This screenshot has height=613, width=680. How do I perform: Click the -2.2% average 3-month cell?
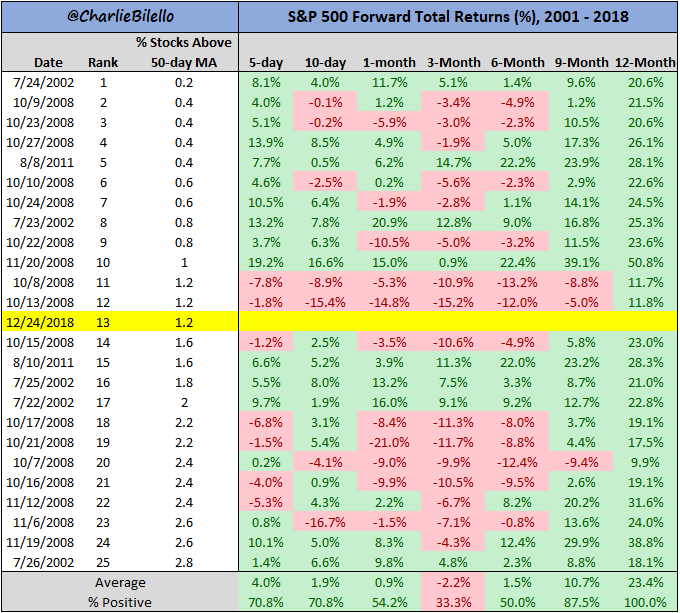tap(453, 582)
